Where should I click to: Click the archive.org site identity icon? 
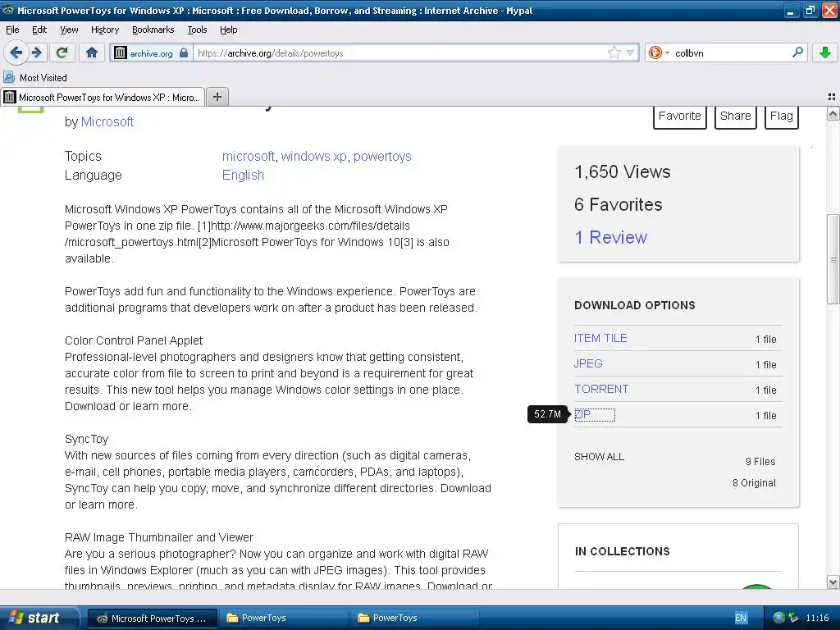[120, 52]
